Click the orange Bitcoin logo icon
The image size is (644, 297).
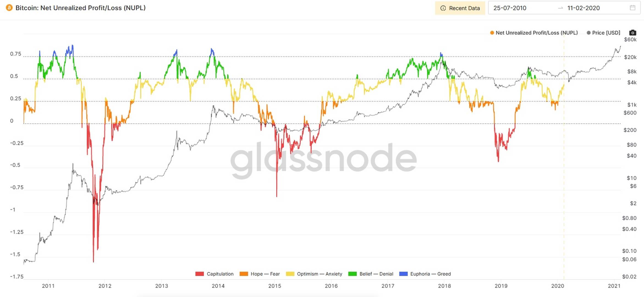pos(9,8)
